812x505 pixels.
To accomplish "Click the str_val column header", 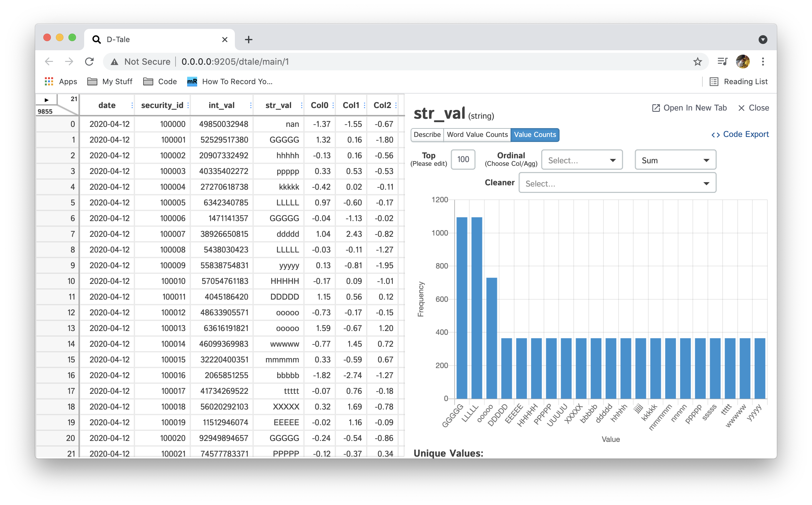I will (x=278, y=106).
